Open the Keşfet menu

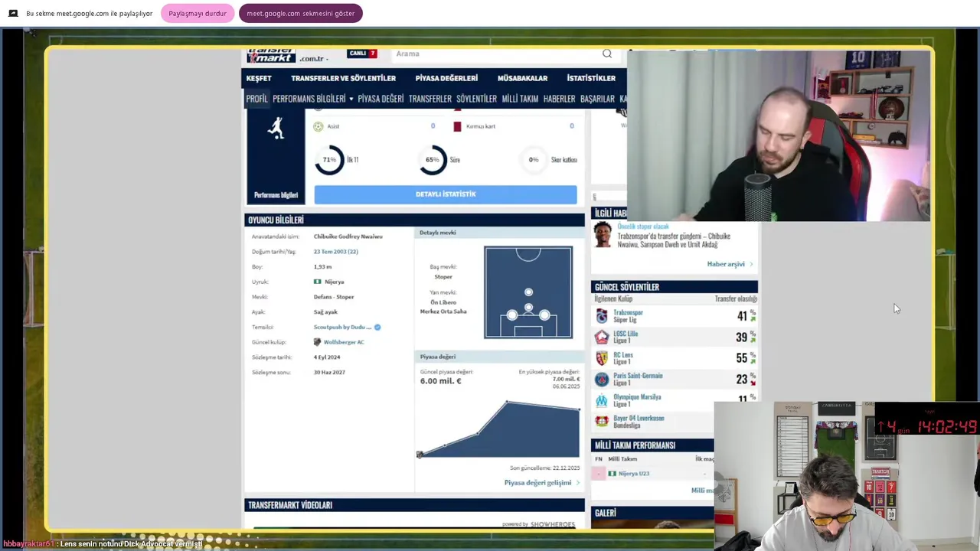[259, 78]
